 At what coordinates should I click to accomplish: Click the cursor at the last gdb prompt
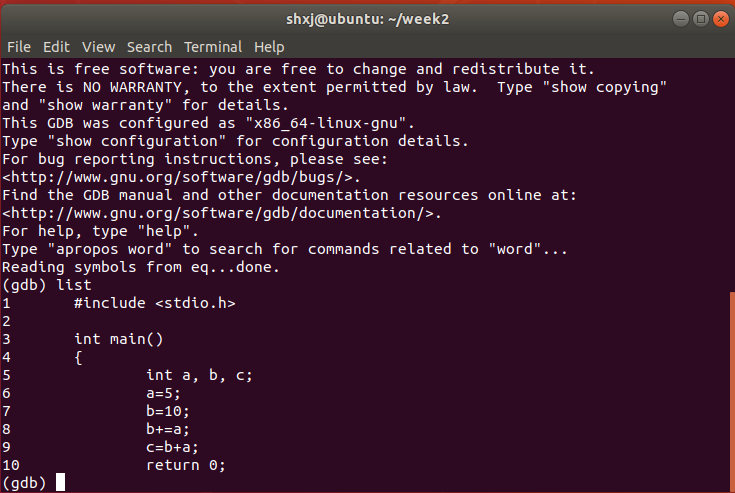(x=61, y=483)
